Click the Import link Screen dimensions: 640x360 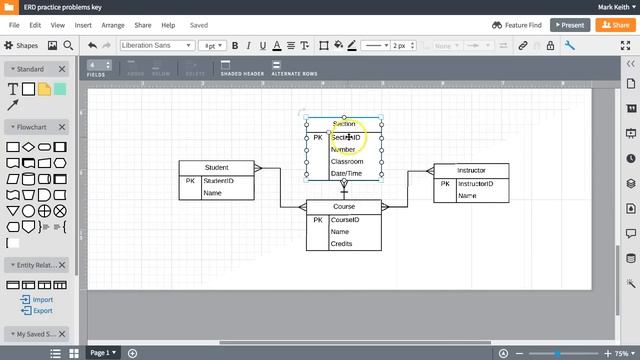pos(37,300)
